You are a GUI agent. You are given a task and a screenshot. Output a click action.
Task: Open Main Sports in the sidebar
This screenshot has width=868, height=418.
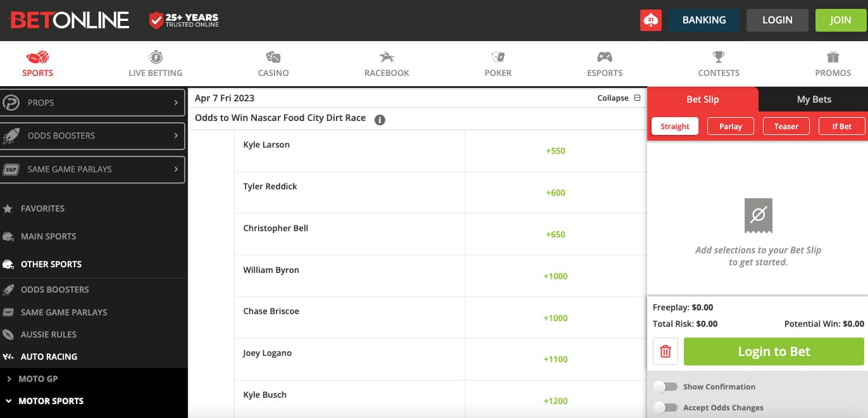pos(48,236)
